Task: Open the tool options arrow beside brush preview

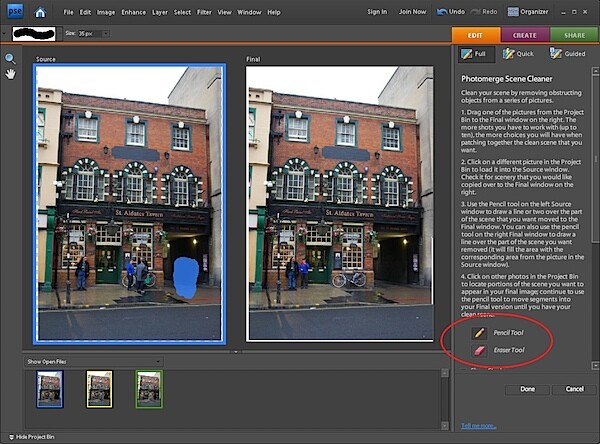Action: [x=4, y=34]
